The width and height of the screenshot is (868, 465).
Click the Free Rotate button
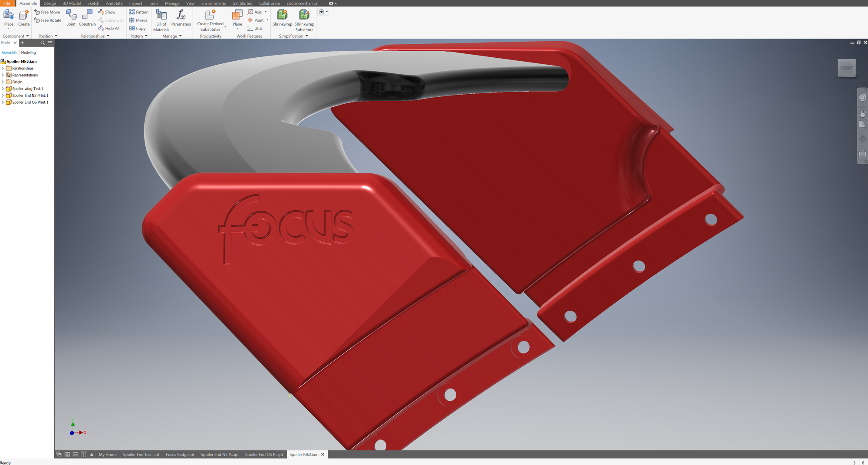pyautogui.click(x=48, y=20)
